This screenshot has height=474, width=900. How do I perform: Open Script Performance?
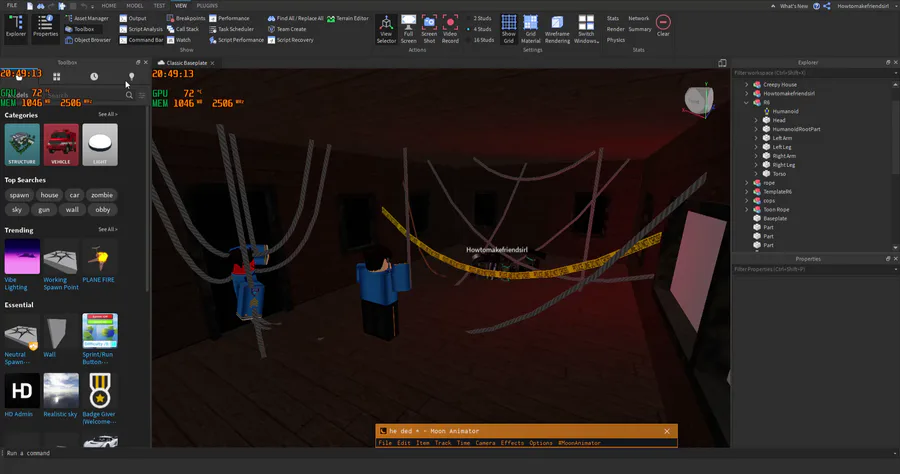236,40
